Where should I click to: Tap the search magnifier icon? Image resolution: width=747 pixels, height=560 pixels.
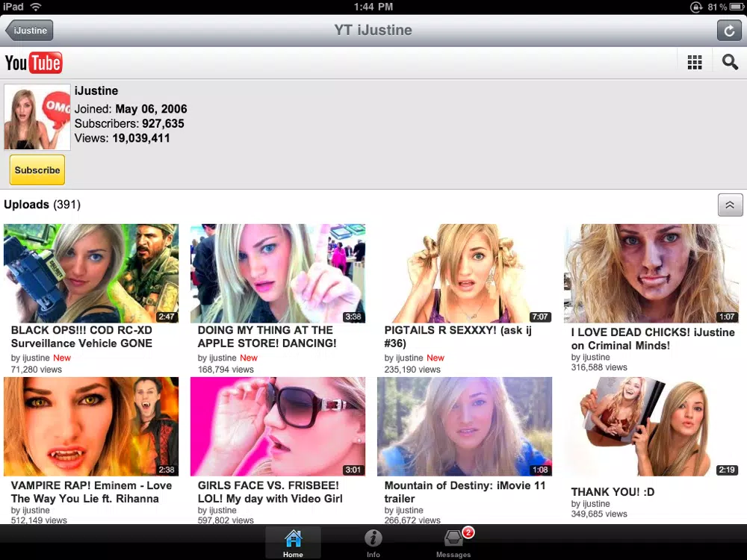[730, 63]
